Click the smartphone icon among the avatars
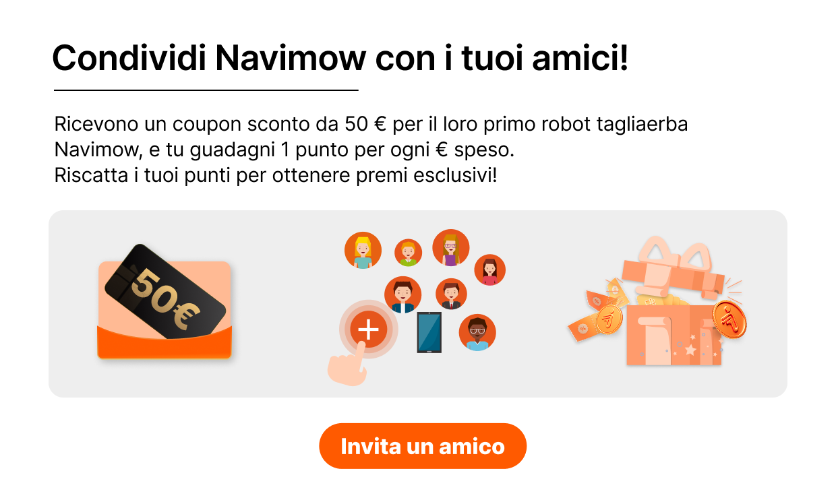The width and height of the screenshot is (836, 504). click(x=429, y=332)
